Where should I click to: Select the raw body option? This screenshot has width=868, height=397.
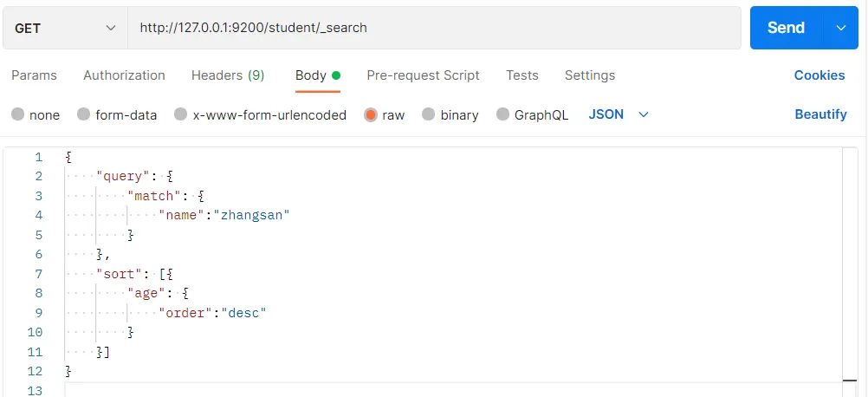pos(371,114)
